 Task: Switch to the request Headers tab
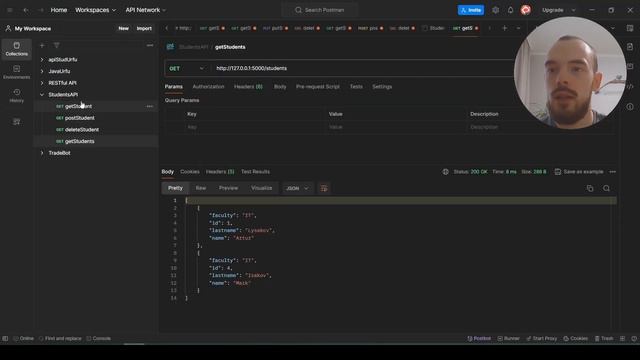tap(248, 87)
